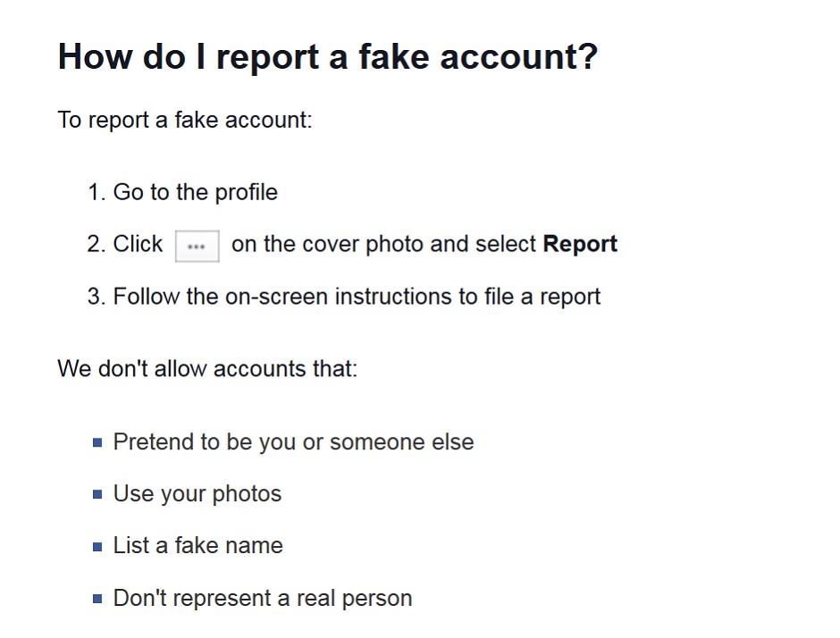Click the square bullet before 'List a fake name'

coord(97,546)
